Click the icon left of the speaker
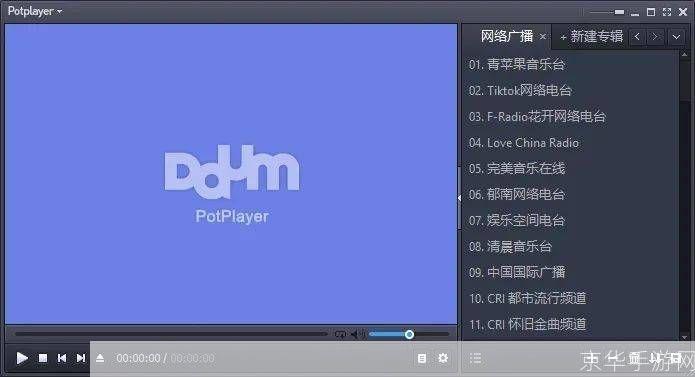The height and width of the screenshot is (377, 695). (x=340, y=334)
